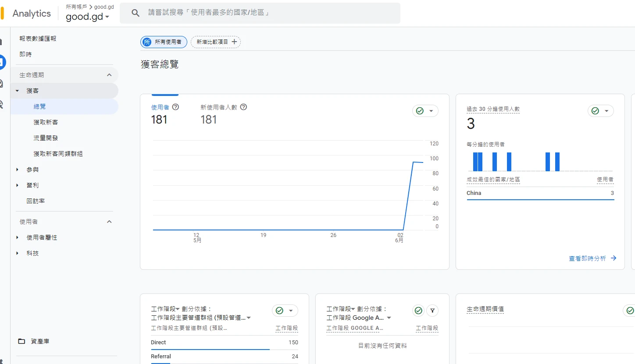Click the search magnifier icon
This screenshot has width=635, height=364.
136,13
